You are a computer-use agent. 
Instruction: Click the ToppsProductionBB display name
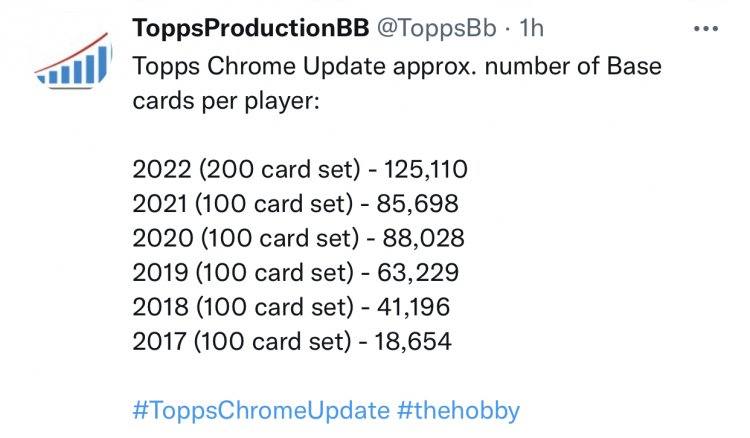251,28
